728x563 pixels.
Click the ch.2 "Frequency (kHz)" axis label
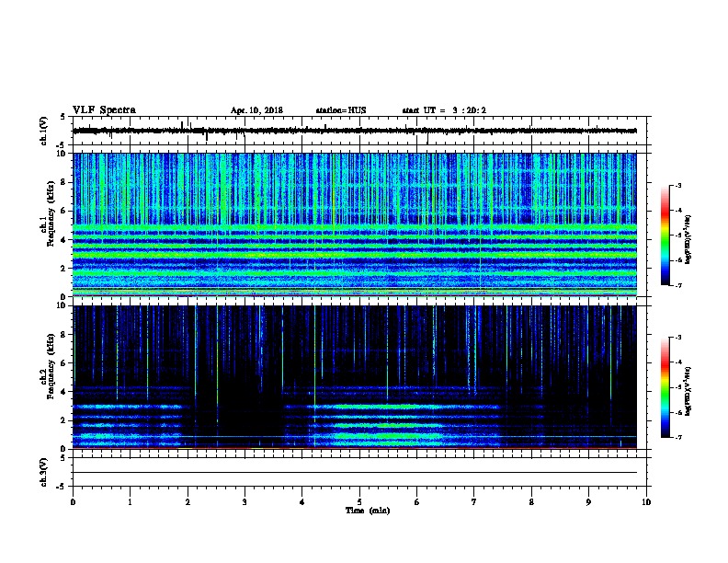pos(51,366)
